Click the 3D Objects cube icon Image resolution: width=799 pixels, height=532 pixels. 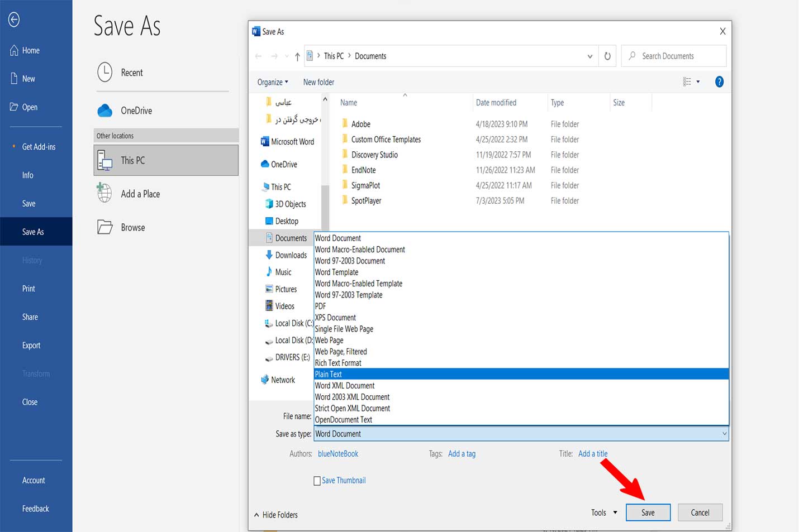click(x=269, y=204)
